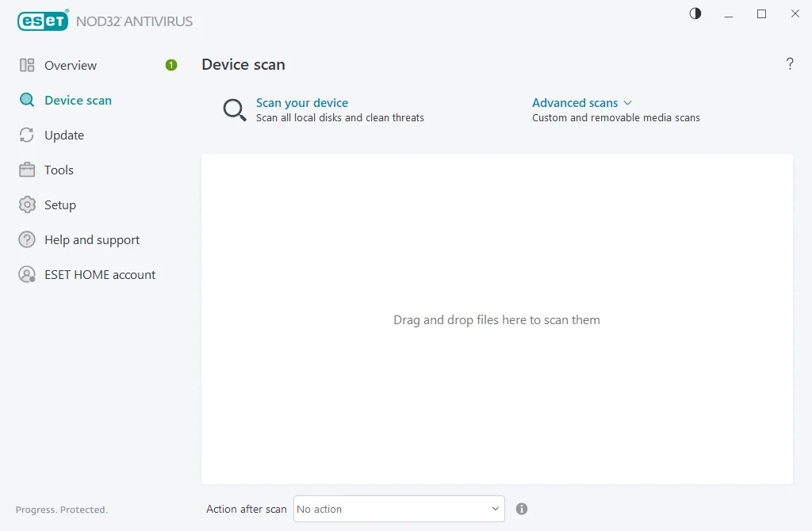Toggle the dark/light contrast mode icon
Screen dimensions: 812x531
[695, 13]
